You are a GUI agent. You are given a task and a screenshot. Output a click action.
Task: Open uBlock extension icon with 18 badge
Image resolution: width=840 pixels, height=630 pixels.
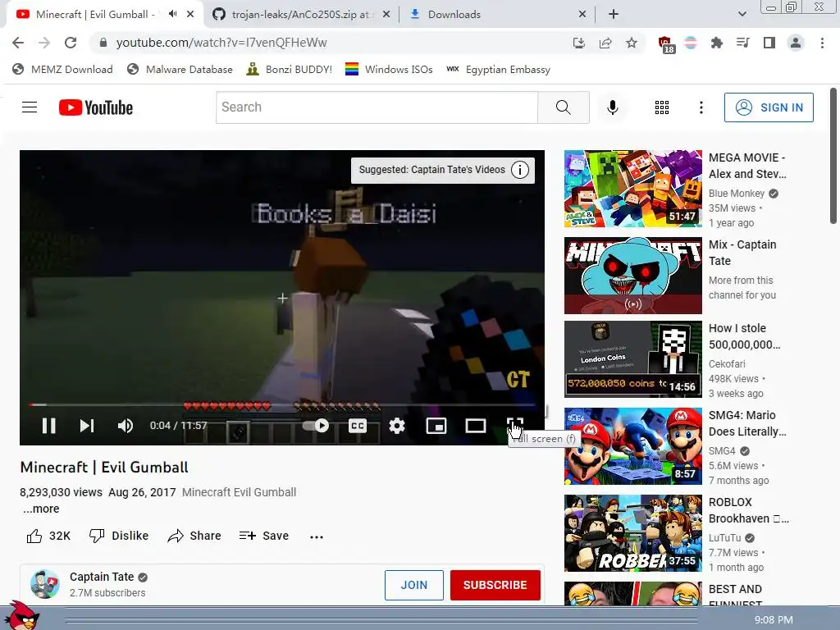(665, 44)
